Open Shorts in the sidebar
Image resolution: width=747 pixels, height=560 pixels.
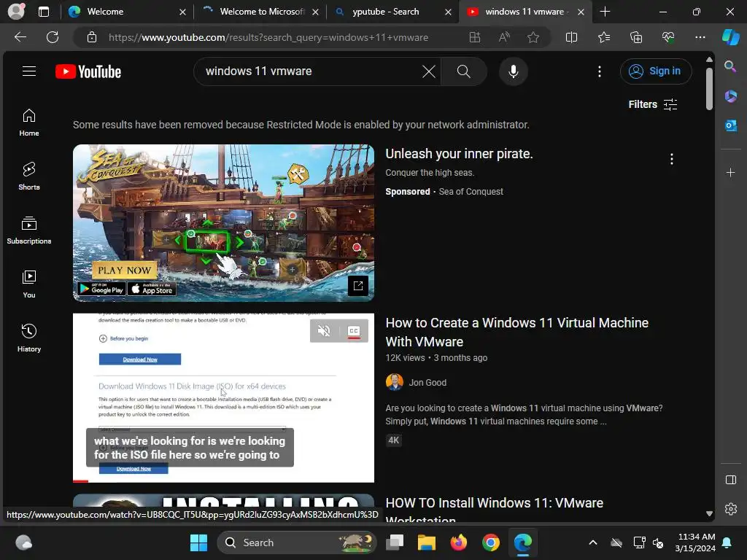[29, 176]
